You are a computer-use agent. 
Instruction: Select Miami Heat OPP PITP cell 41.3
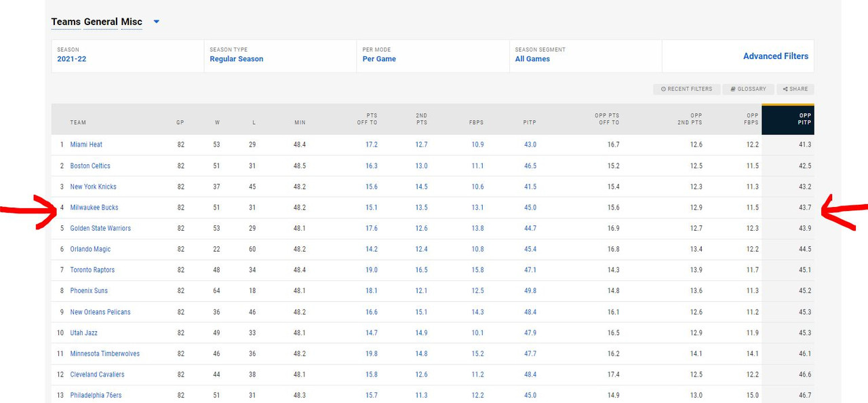(805, 145)
